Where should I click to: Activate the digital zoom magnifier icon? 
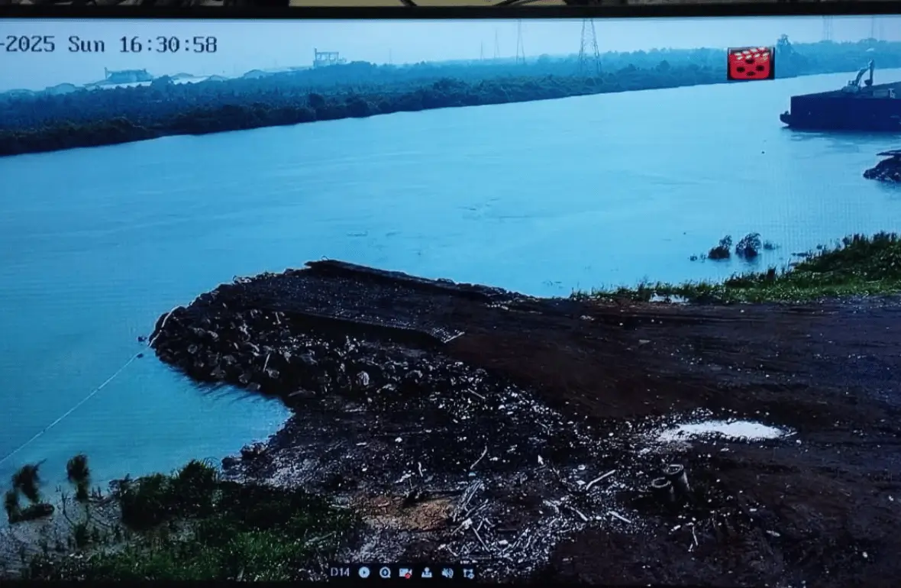(385, 572)
